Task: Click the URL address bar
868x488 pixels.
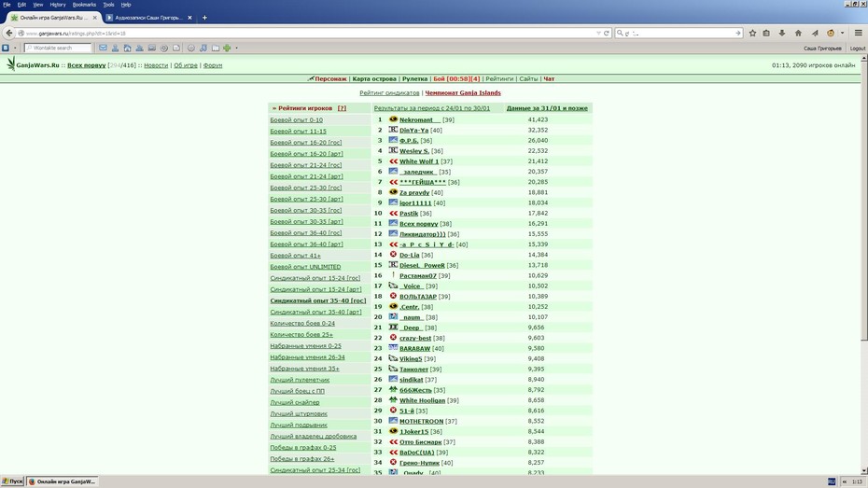Action: 313,34
